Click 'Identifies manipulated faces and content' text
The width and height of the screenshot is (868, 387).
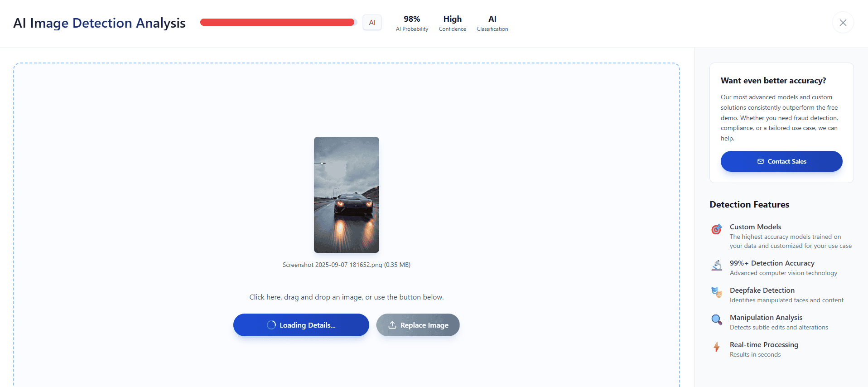(786, 300)
